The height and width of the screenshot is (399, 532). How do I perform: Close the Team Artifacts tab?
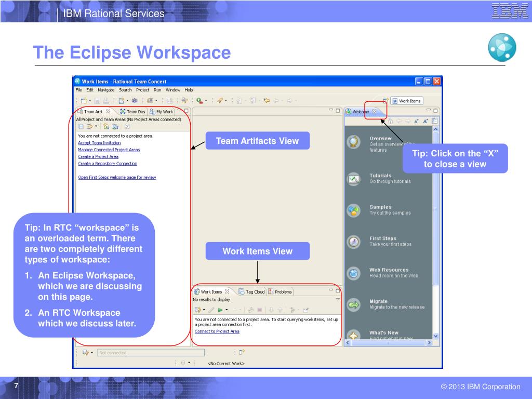pos(108,111)
